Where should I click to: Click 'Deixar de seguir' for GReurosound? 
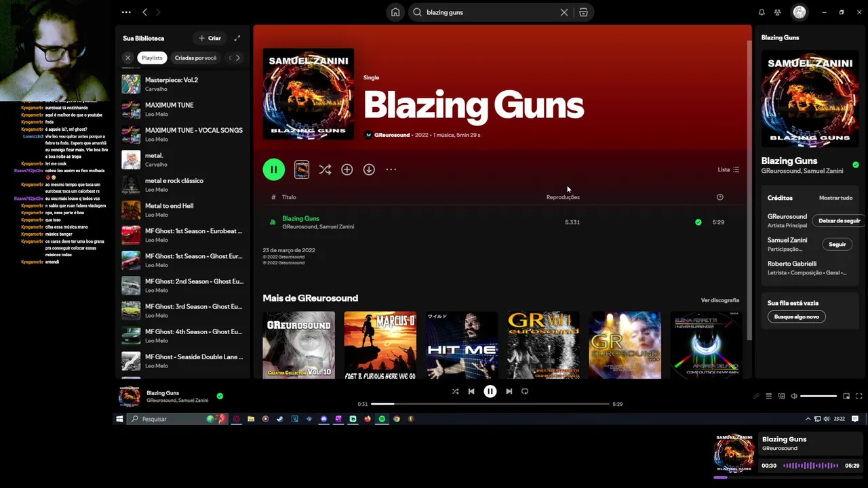(x=839, y=221)
